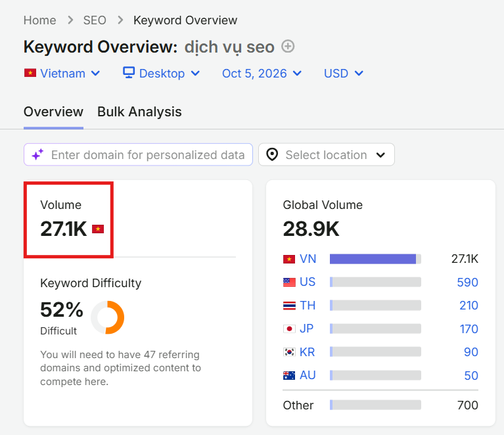This screenshot has width=504, height=435.
Task: Click the Keyword Overview: dịch vụ seo heading
Action: click(149, 47)
